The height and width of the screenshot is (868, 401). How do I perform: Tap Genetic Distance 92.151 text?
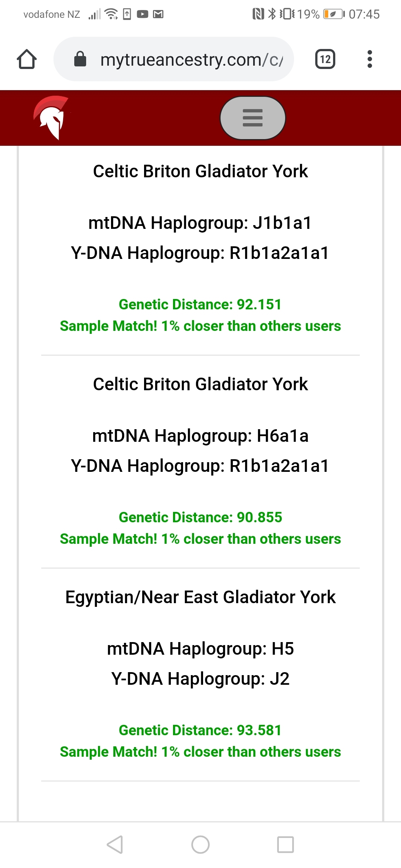[x=200, y=305]
